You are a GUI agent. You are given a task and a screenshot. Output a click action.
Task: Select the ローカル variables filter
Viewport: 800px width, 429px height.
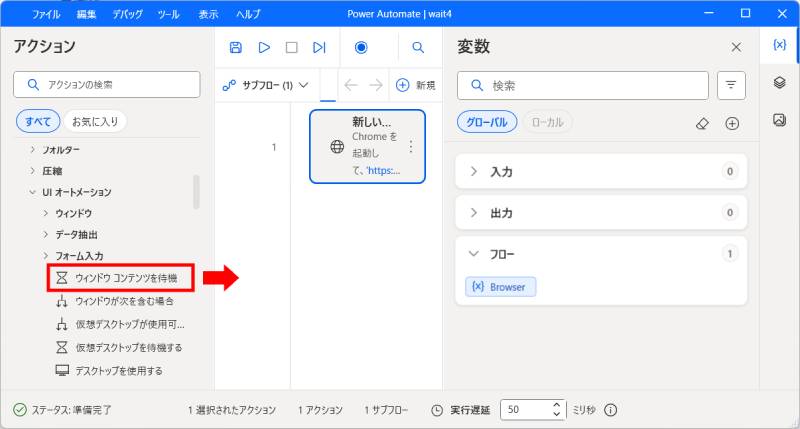point(547,122)
